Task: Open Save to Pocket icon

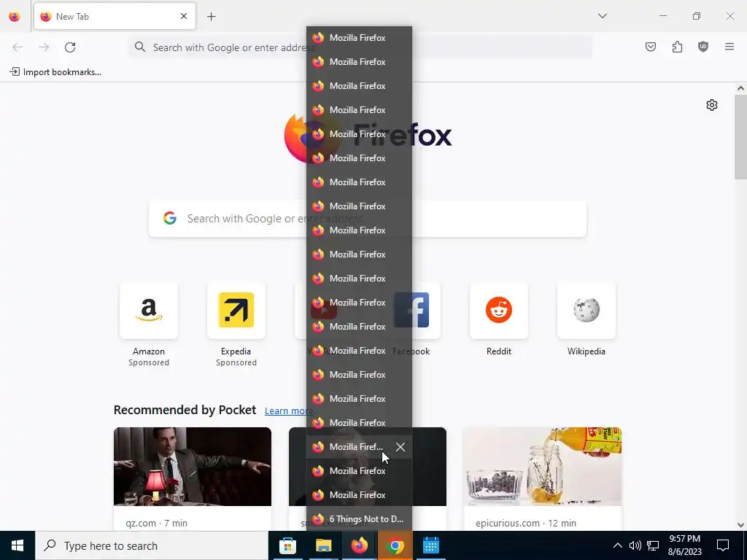Action: click(x=650, y=47)
